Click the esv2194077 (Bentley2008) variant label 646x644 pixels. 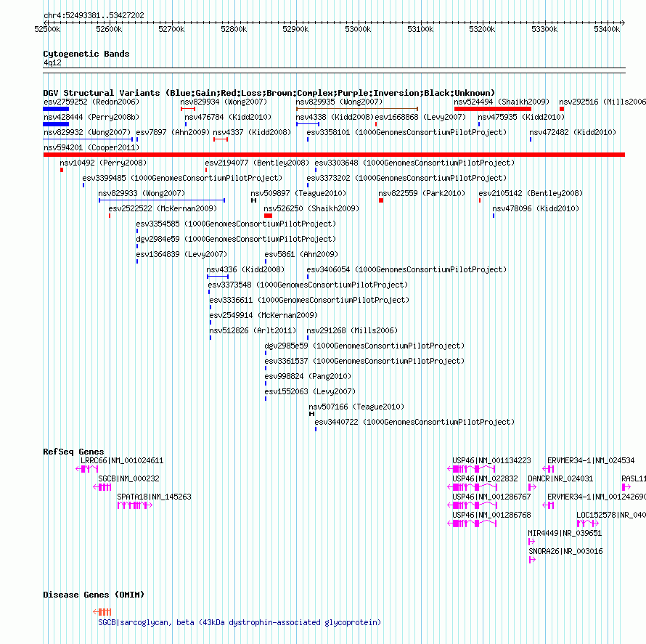[x=257, y=163]
